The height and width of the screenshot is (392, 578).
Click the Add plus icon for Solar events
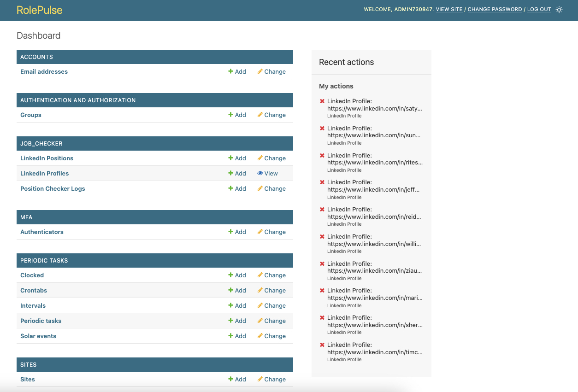(x=230, y=336)
